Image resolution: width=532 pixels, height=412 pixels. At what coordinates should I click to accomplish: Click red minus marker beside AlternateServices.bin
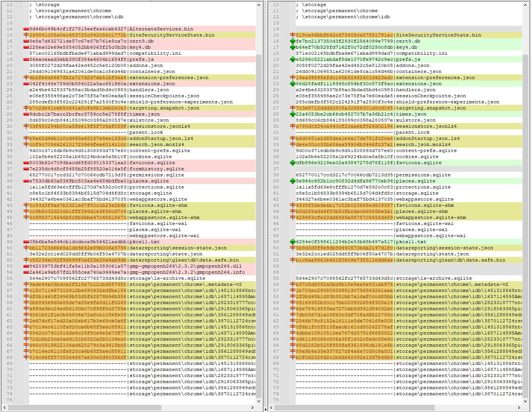(x=26, y=29)
